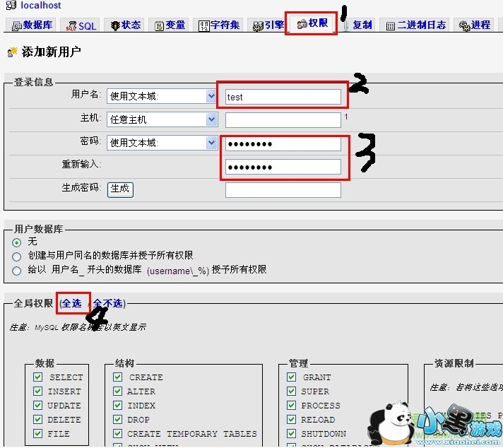
Task: Select create same-name database radio option
Action: point(16,257)
